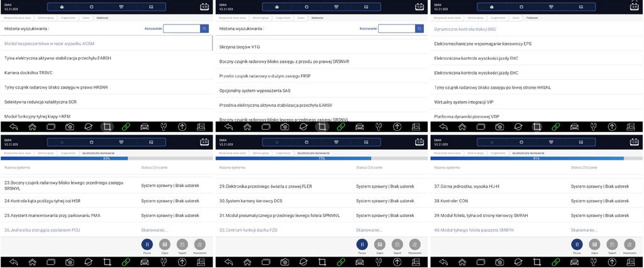Tap Zapis save icon in the 63% scan panel
This screenshot has height=268, width=644.
[x=165, y=245]
